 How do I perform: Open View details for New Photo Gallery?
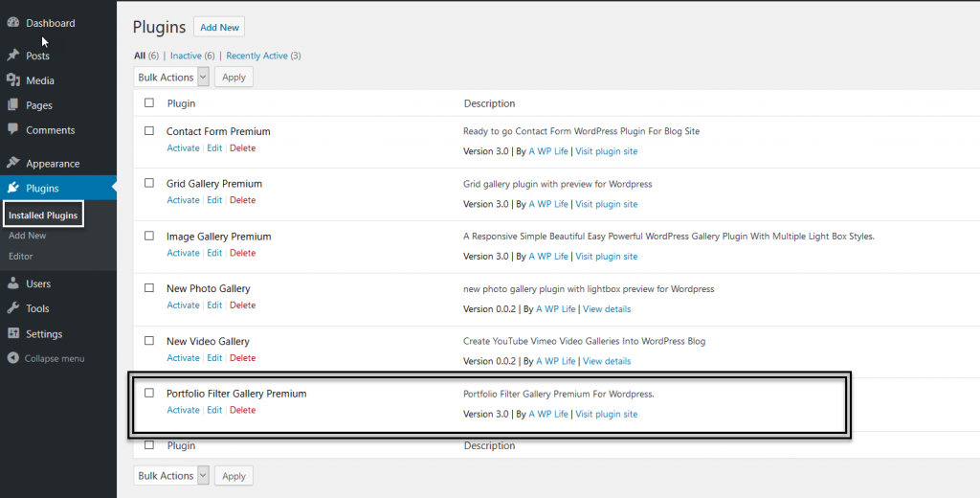607,309
